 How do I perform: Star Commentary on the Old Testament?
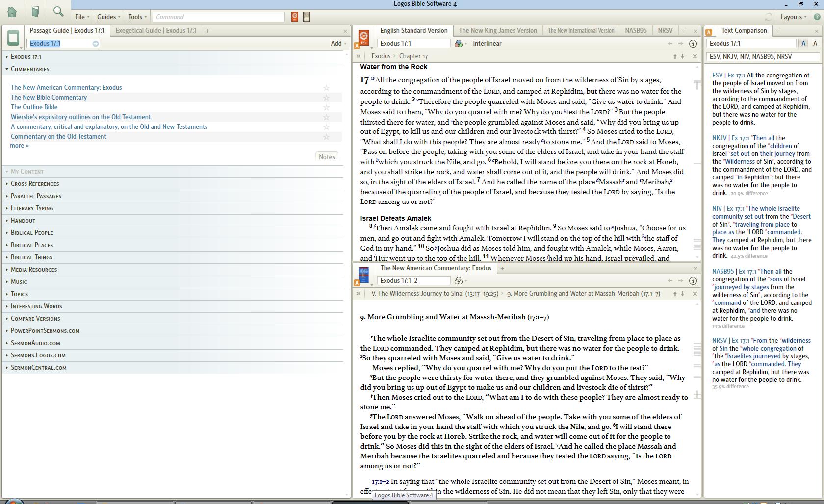click(x=326, y=137)
